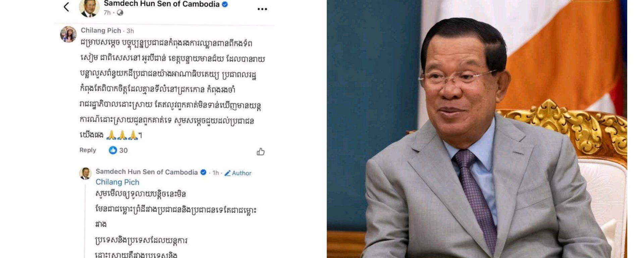Open Chilang Pich's profile picture

tap(68, 34)
